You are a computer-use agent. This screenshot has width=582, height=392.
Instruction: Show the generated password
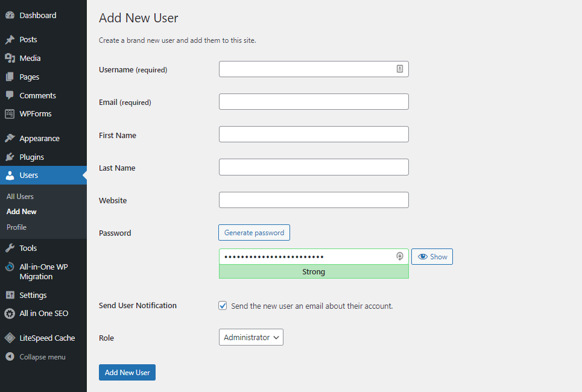432,256
